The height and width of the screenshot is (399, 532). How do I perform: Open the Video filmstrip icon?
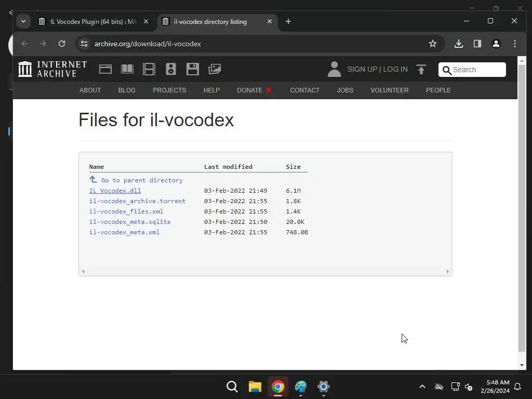point(149,69)
